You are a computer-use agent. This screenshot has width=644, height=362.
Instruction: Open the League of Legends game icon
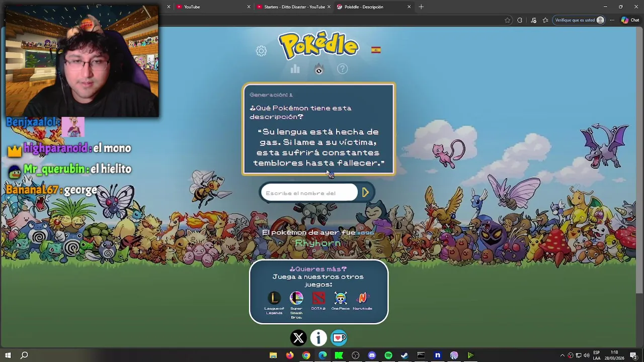274,298
